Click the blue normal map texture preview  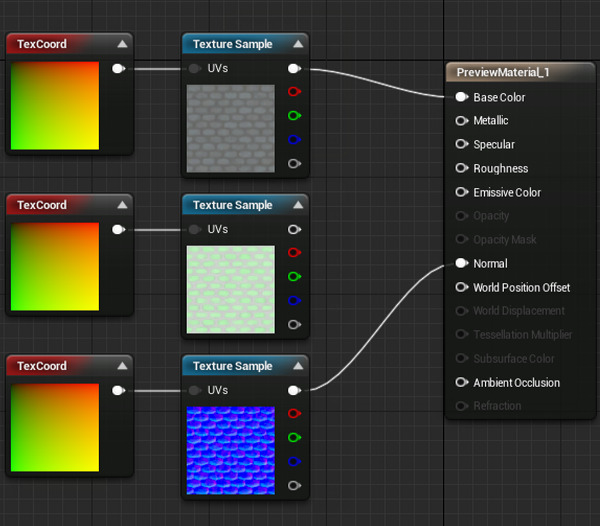click(231, 450)
